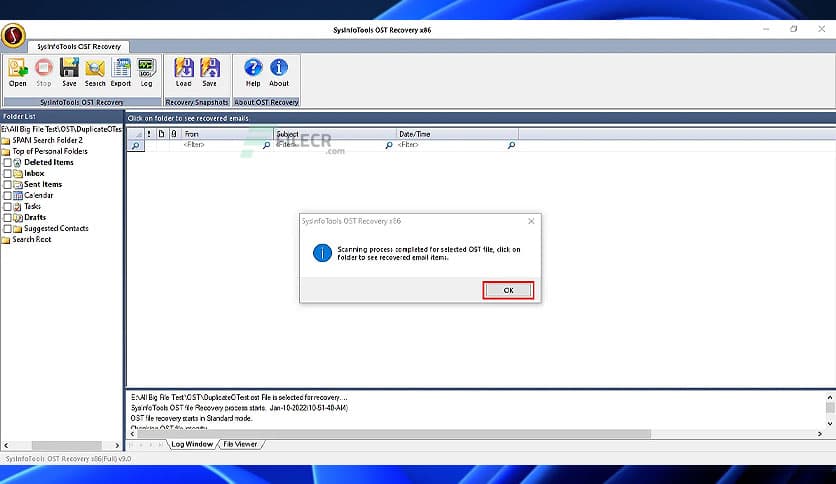This screenshot has height=484, width=836.
Task: Click the log line 'OST file recovery starts in Standard mode.'
Action: click(191, 418)
